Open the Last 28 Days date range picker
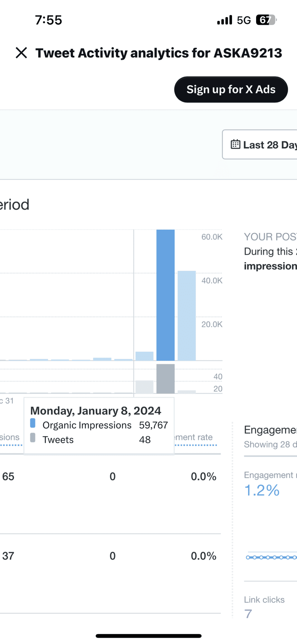 click(260, 145)
